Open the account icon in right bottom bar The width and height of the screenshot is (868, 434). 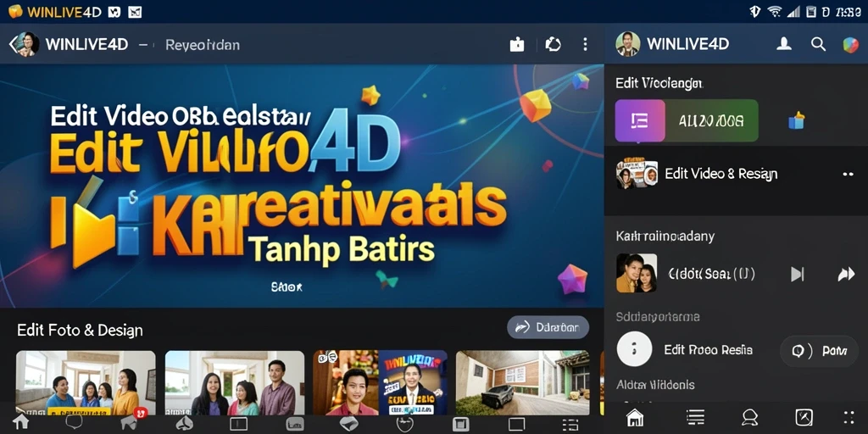(x=749, y=417)
